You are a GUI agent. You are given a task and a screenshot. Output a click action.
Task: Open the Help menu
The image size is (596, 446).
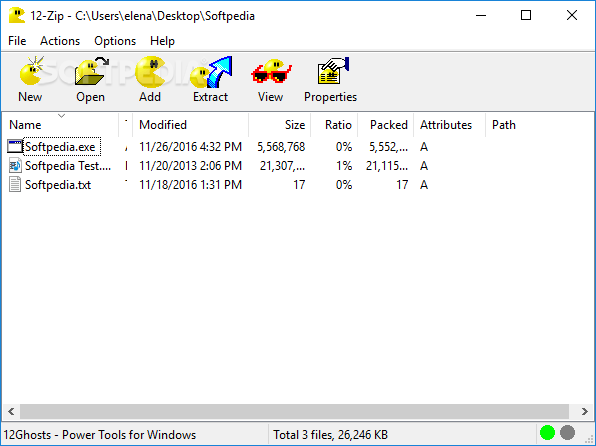tap(162, 41)
